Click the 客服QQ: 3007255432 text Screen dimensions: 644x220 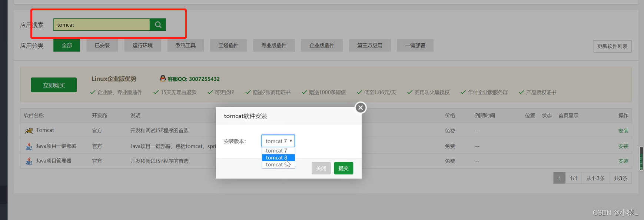pyautogui.click(x=194, y=79)
